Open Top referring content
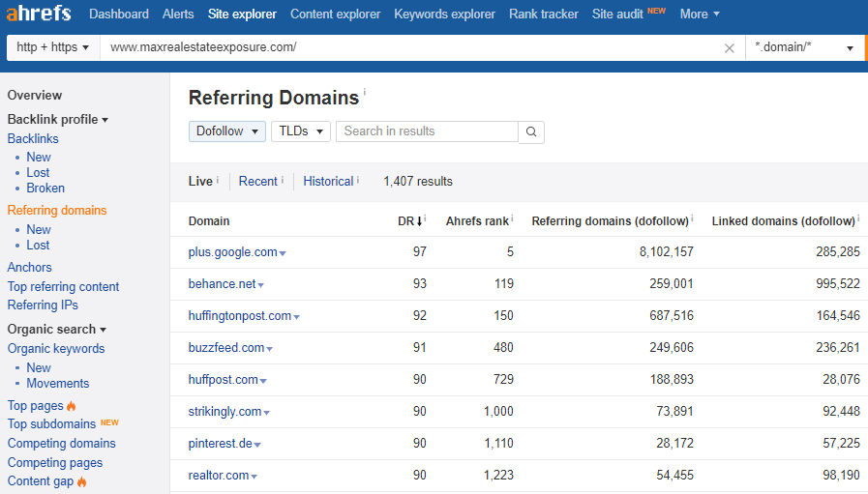This screenshot has width=868, height=494. coord(63,286)
